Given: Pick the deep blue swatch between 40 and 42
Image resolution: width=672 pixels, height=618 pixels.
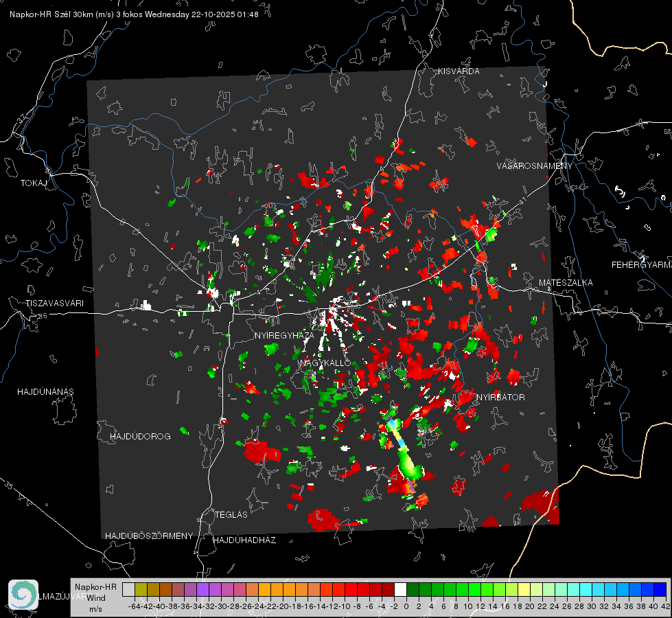Looking at the screenshot, I should pyautogui.click(x=660, y=589).
